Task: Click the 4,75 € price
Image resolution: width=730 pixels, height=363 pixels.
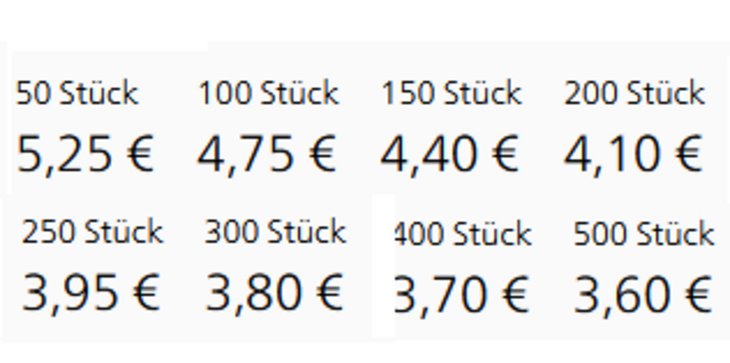Action: (267, 154)
